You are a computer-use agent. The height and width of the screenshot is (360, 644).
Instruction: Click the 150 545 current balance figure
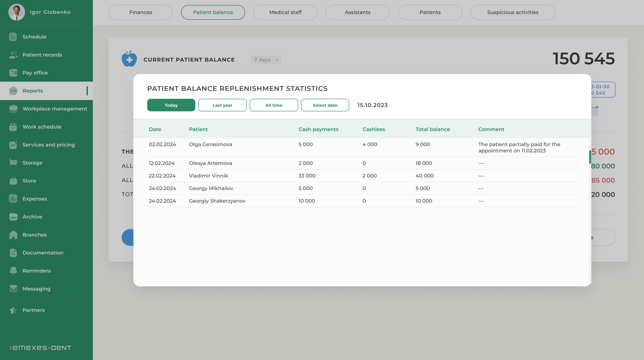pos(584,59)
